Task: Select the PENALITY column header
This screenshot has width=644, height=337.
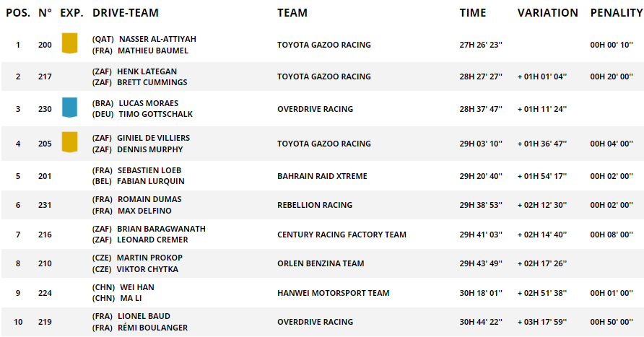Action: point(617,13)
